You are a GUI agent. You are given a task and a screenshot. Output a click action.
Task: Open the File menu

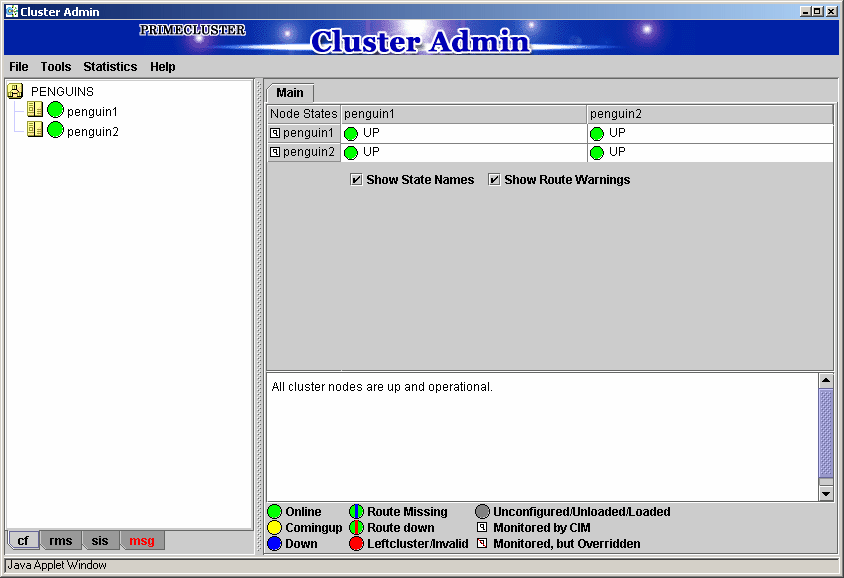click(19, 67)
